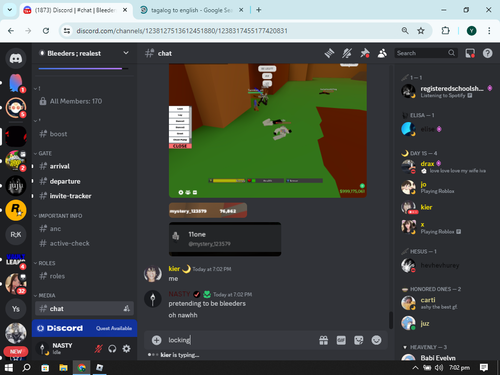
Task: Open Discord Help icon
Action: click(488, 53)
